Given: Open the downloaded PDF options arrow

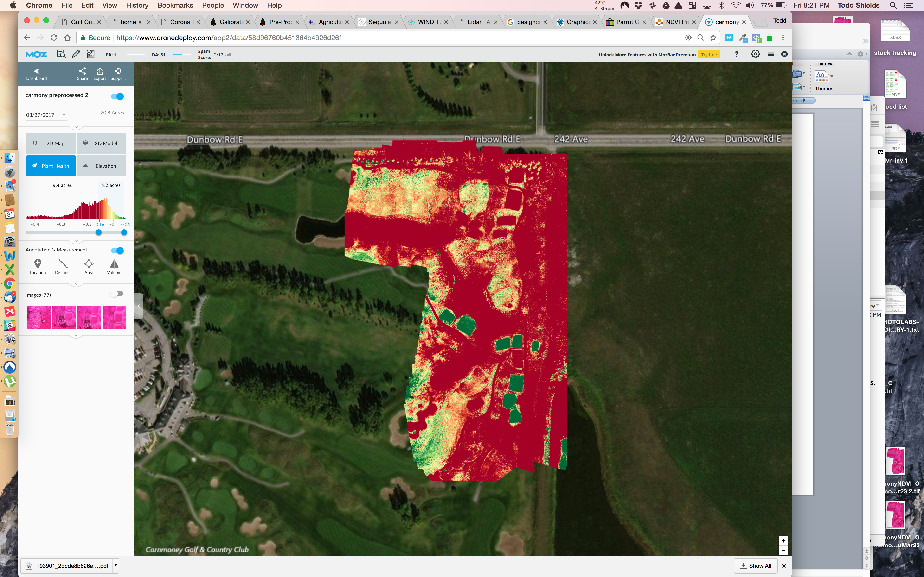Looking at the screenshot, I should (115, 565).
